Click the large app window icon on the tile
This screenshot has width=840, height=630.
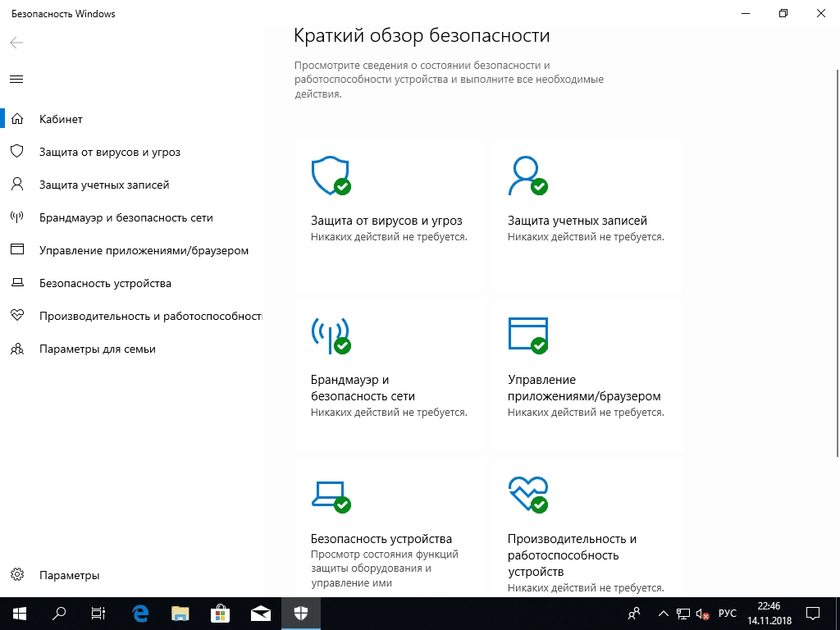[527, 336]
